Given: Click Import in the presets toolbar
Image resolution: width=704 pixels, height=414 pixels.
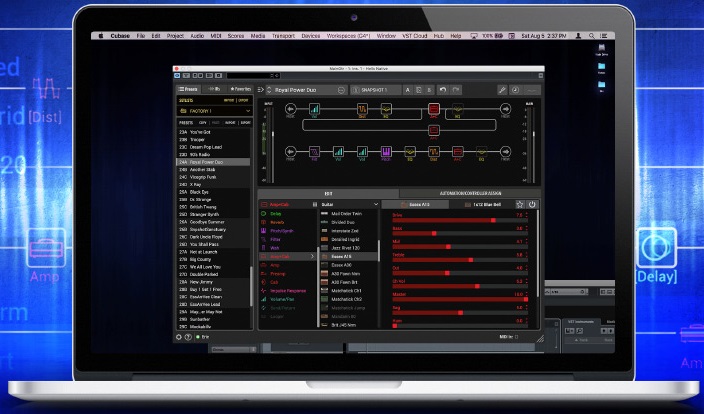Looking at the screenshot, I should click(x=230, y=122).
